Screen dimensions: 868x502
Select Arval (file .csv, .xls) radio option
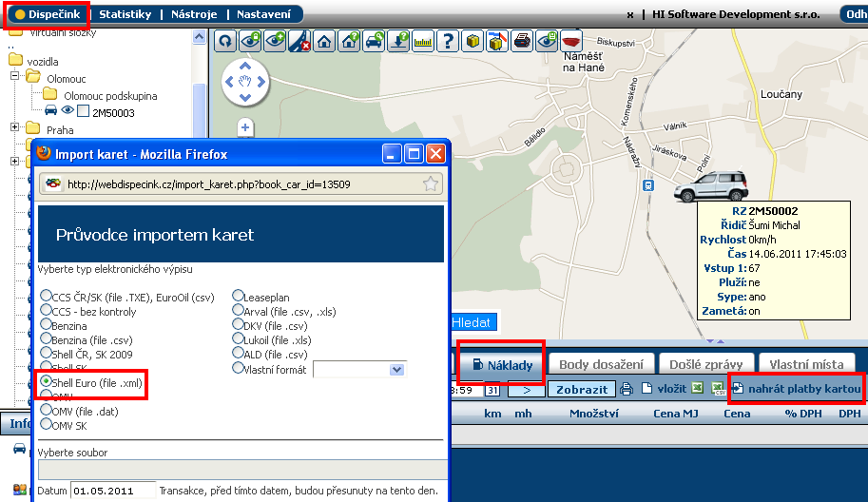[x=238, y=309]
